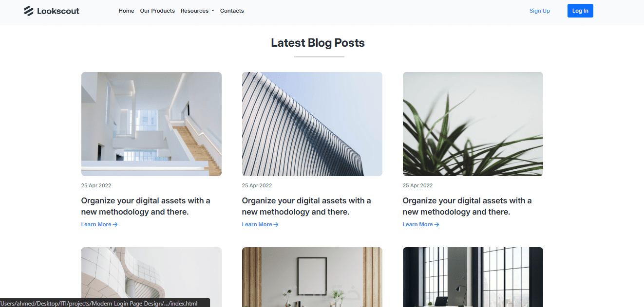
Task: Open the third post's title heading
Action: (x=467, y=206)
